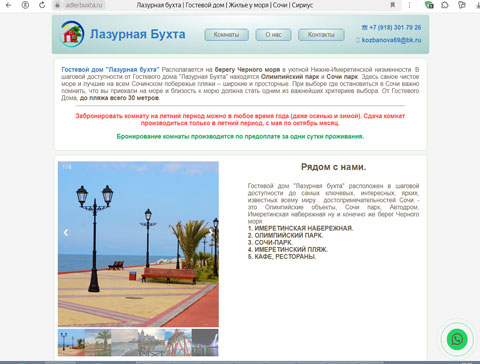
Task: Open the three-dot page menu
Action: click(x=409, y=5)
